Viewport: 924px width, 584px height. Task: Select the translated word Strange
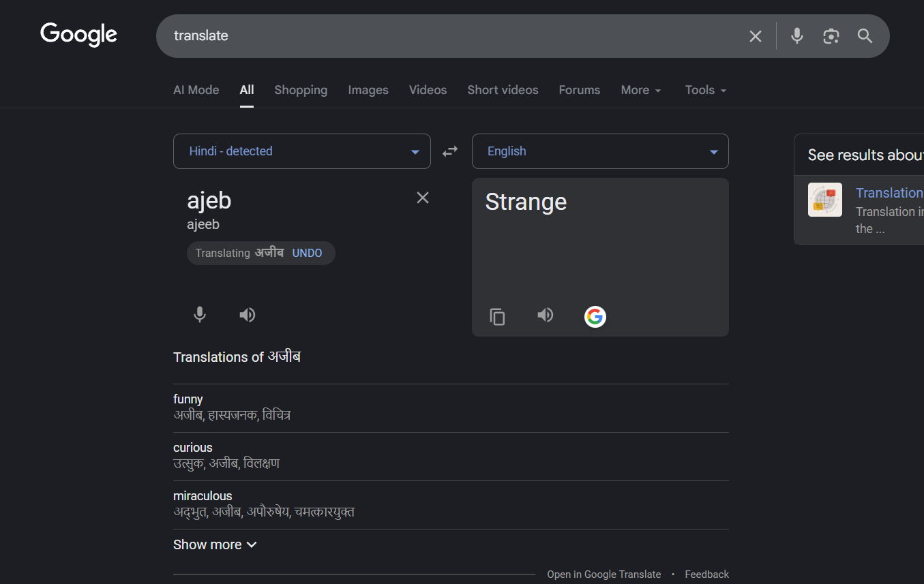526,202
